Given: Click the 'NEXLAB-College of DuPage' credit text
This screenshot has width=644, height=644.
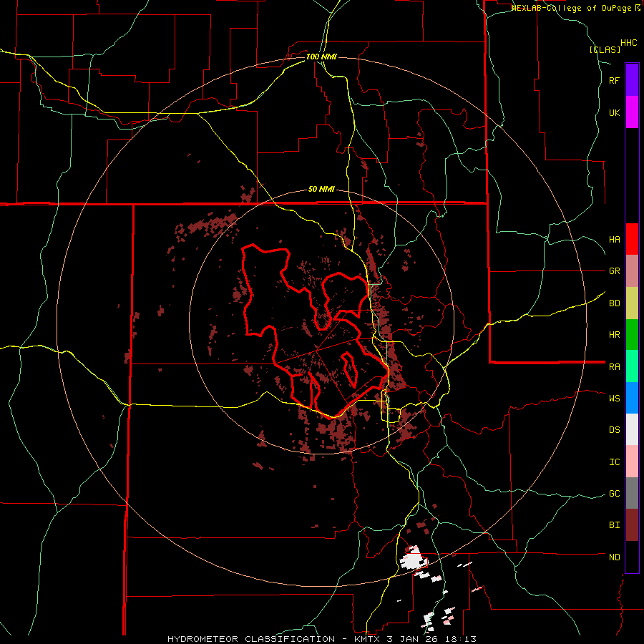Looking at the screenshot, I should (572, 8).
